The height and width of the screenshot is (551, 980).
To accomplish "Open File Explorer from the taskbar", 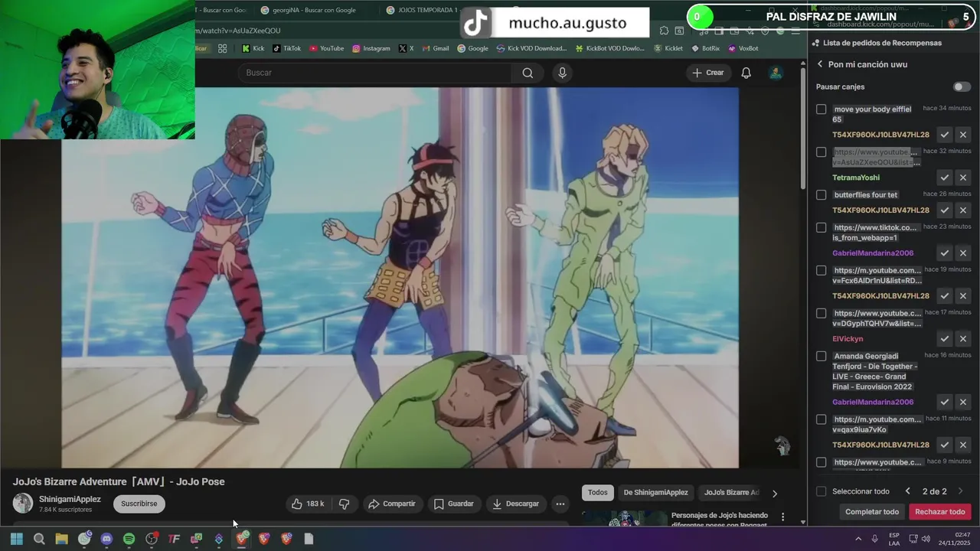I will click(x=62, y=539).
